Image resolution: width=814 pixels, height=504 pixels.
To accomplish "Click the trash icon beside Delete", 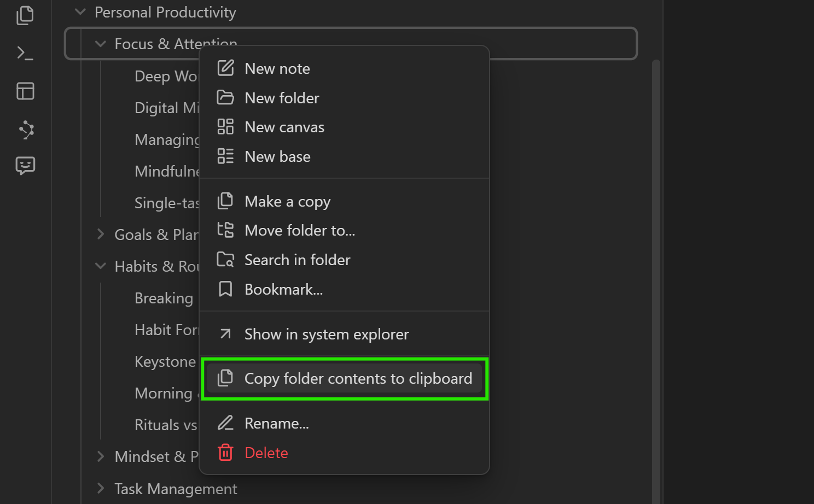I will pos(225,453).
